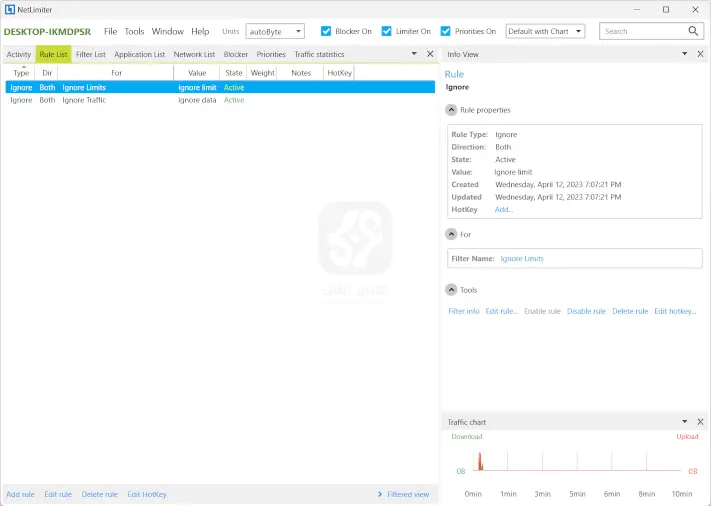Click Disable rule in Tools

(x=586, y=311)
